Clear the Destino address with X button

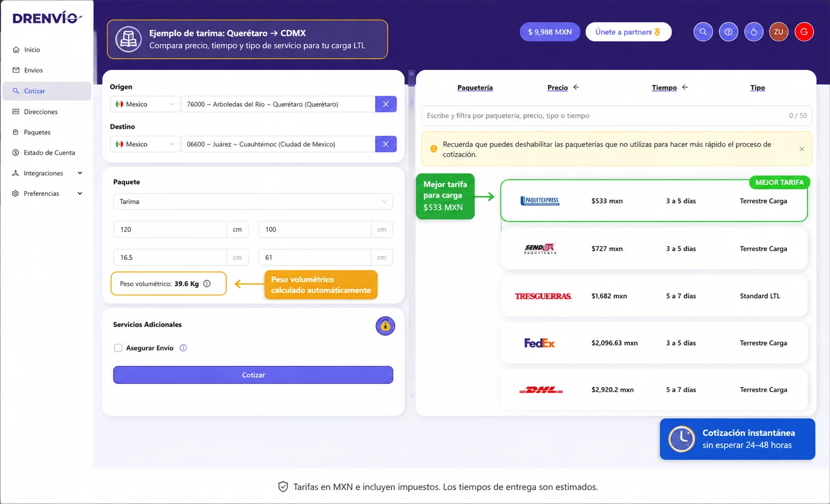[386, 144]
